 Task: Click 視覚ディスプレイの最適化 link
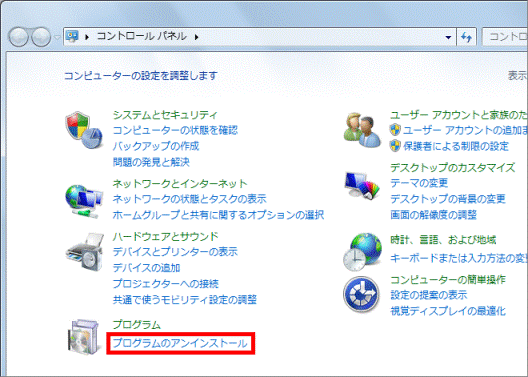point(448,311)
